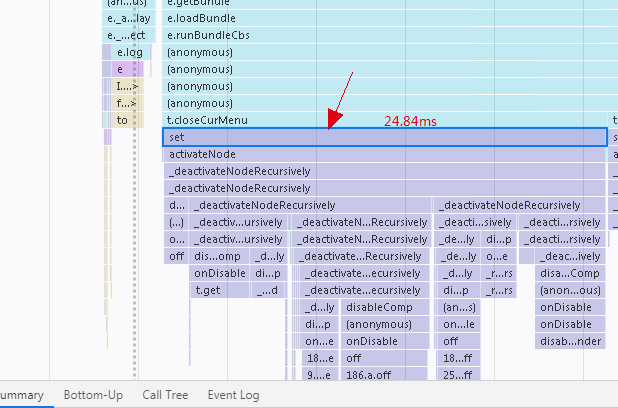
Task: Click the on...le frame
Action: 458,324
